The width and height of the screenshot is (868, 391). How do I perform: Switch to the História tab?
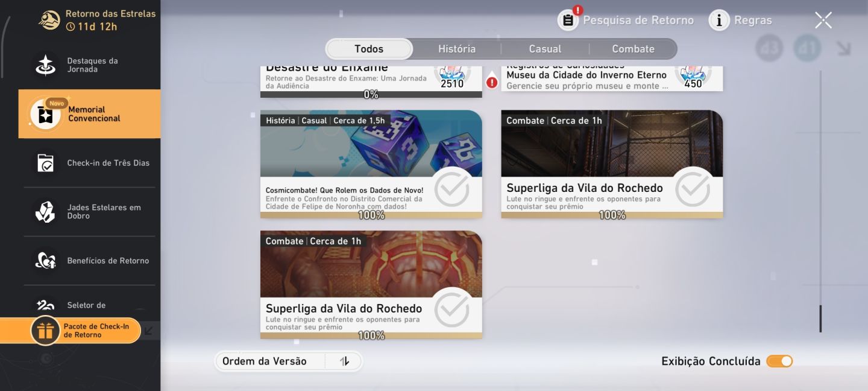click(457, 49)
